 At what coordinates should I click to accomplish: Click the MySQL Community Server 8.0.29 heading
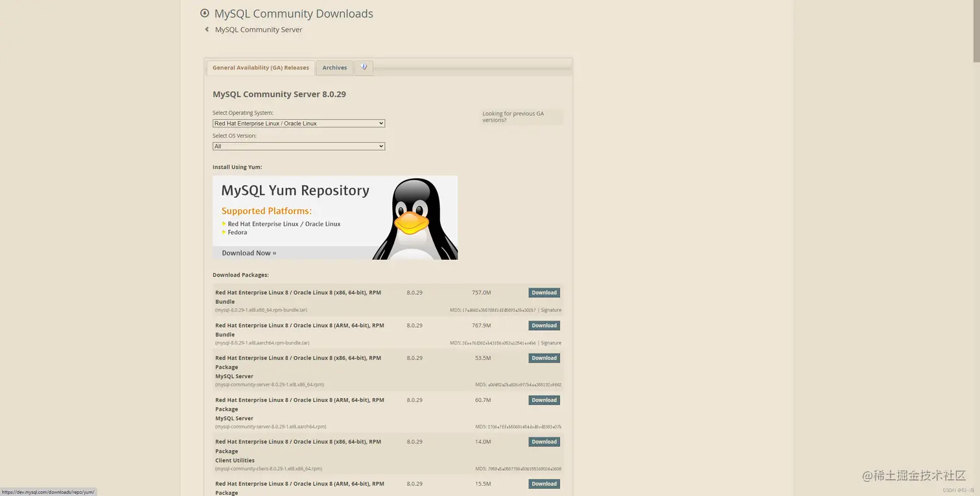pos(279,94)
